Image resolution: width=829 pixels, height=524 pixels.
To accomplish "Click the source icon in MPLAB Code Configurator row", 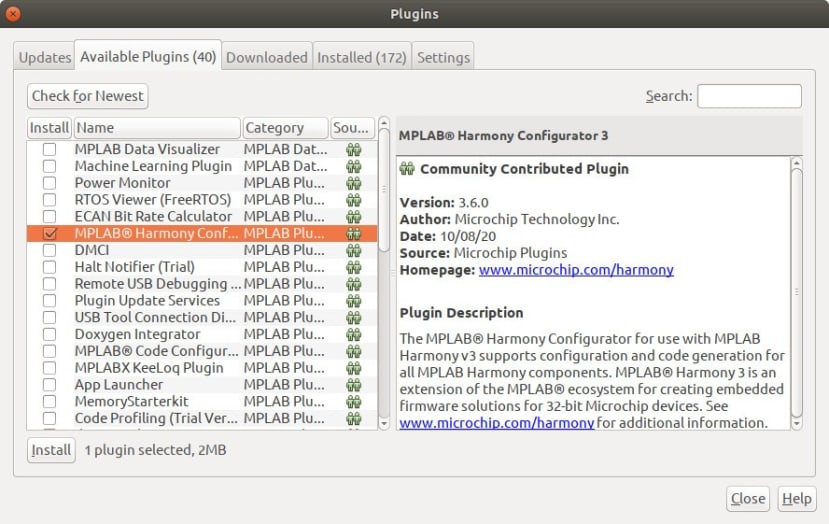I will point(354,351).
